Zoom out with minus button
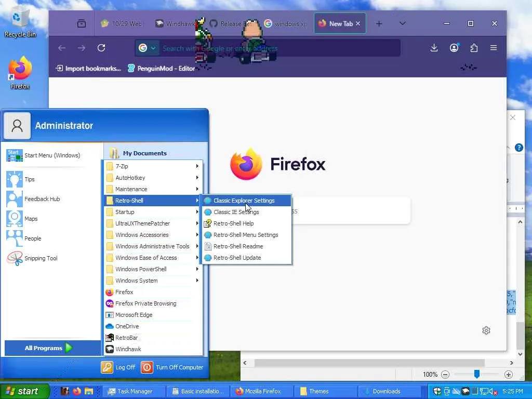The height and width of the screenshot is (399, 532). coord(445,375)
